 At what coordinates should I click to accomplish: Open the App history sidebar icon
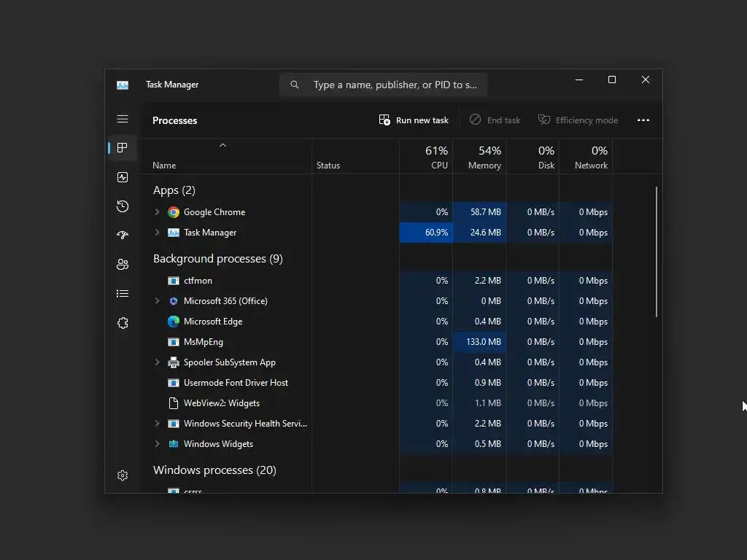coord(123,206)
